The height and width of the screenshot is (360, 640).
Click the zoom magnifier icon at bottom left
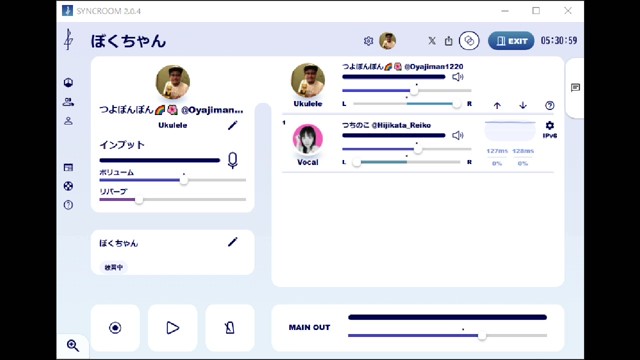(x=73, y=346)
